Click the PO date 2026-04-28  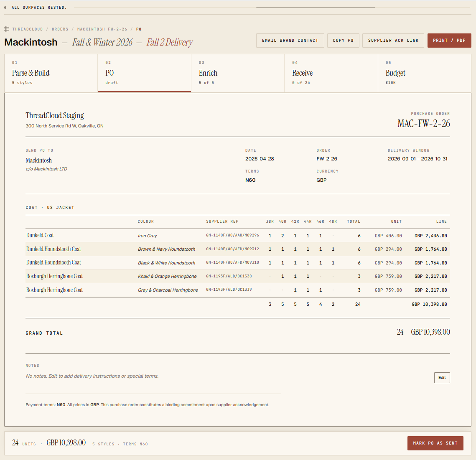[260, 159]
